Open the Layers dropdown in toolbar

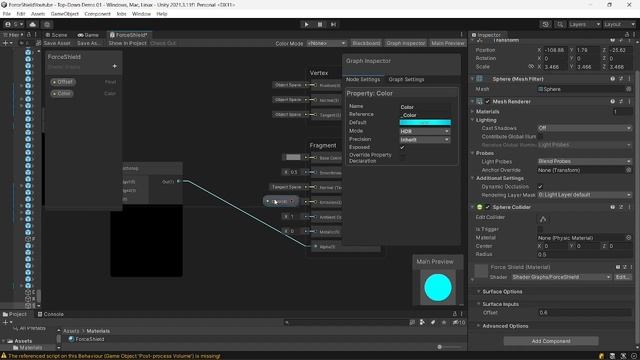[584, 24]
